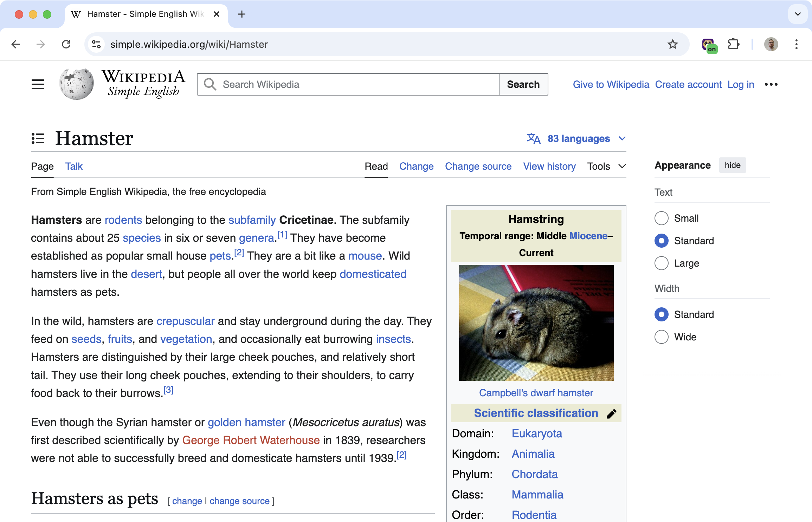Enable Wide page width
Viewport: 812px width, 522px height.
661,337
